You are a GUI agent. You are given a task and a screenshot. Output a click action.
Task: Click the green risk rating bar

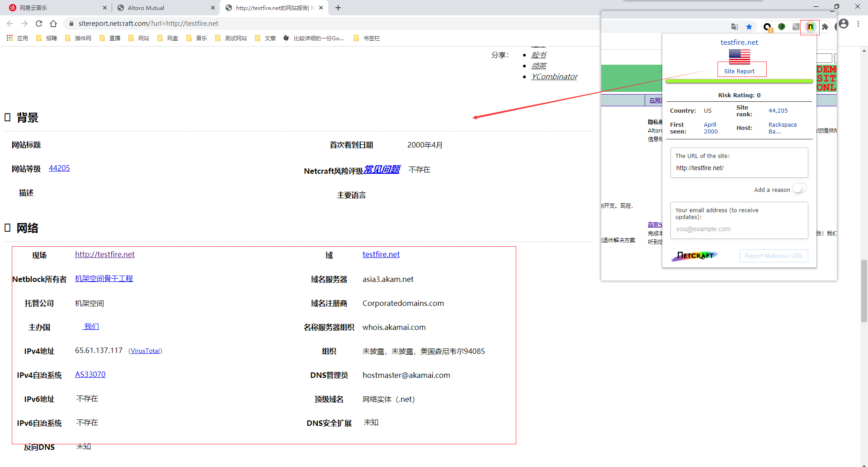pos(739,81)
